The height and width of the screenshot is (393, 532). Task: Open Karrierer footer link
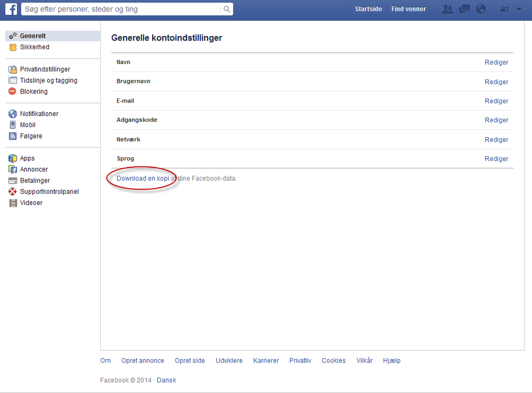pyautogui.click(x=265, y=360)
